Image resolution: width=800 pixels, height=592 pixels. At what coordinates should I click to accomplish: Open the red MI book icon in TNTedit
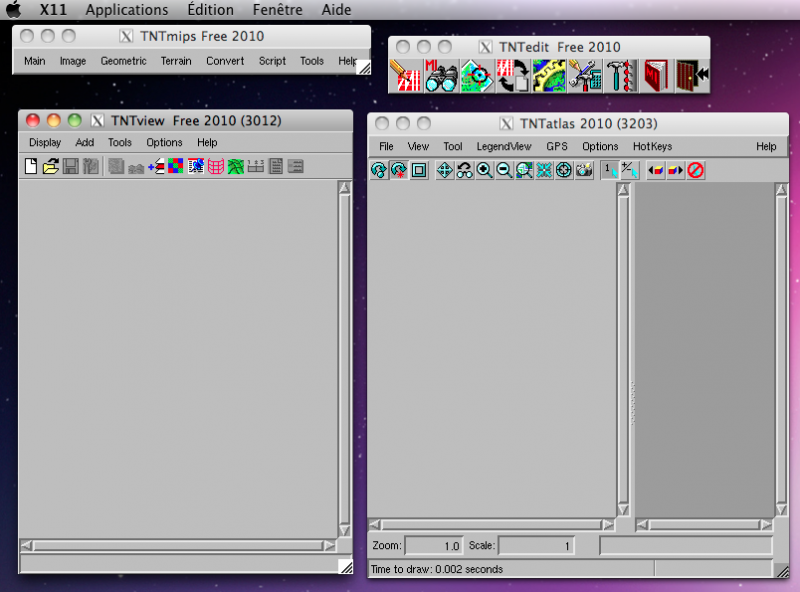pos(655,76)
